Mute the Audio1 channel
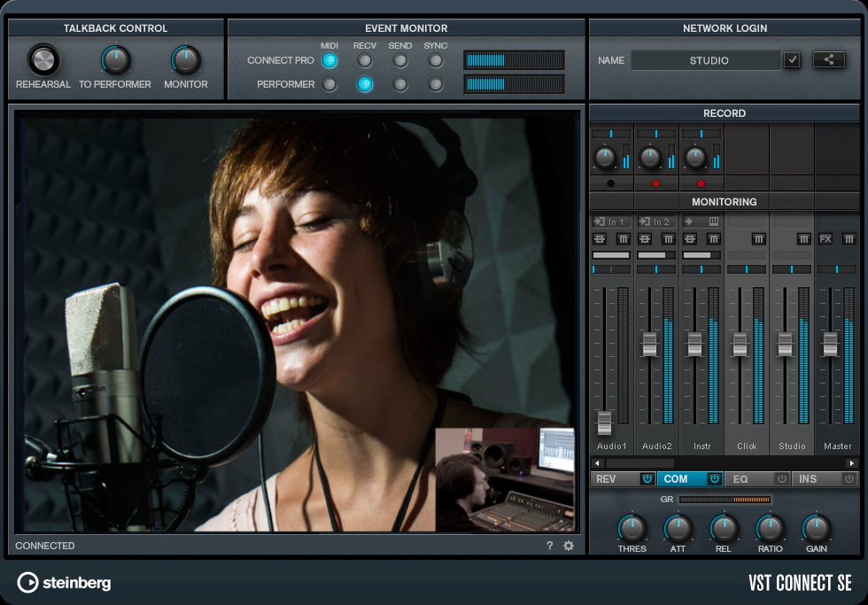The height and width of the screenshot is (605, 868). 623,239
